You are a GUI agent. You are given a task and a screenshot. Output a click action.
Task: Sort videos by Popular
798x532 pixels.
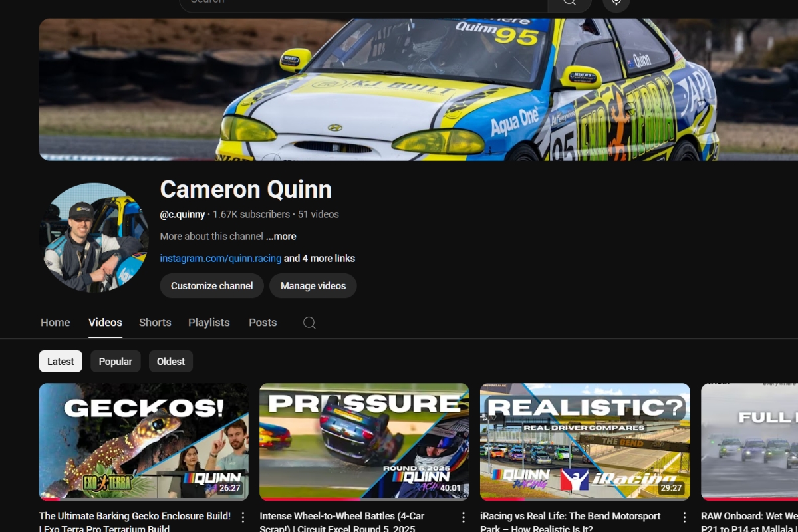[x=116, y=362]
